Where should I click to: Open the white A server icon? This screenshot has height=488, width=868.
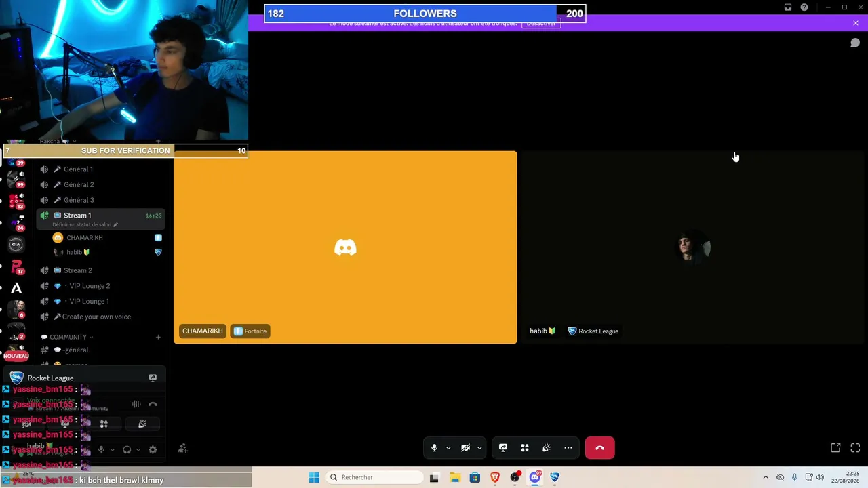pos(16,288)
